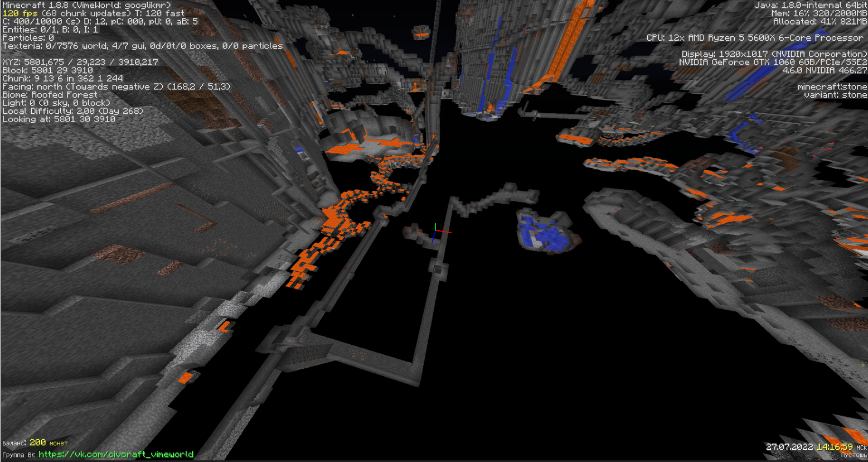Viewport: 868px width, 462px height.
Task: Click the 'Block: 5801 29 3910' line
Action: click(x=48, y=70)
